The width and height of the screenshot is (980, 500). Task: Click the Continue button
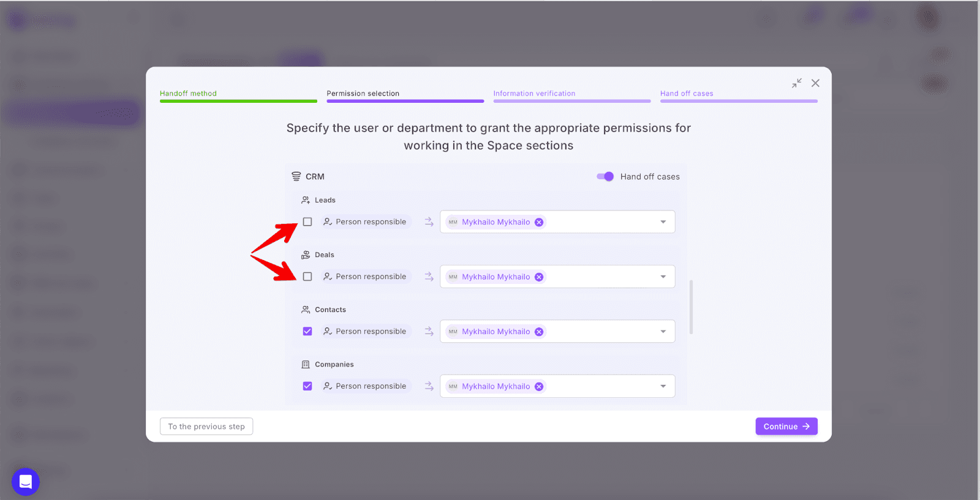pos(786,427)
